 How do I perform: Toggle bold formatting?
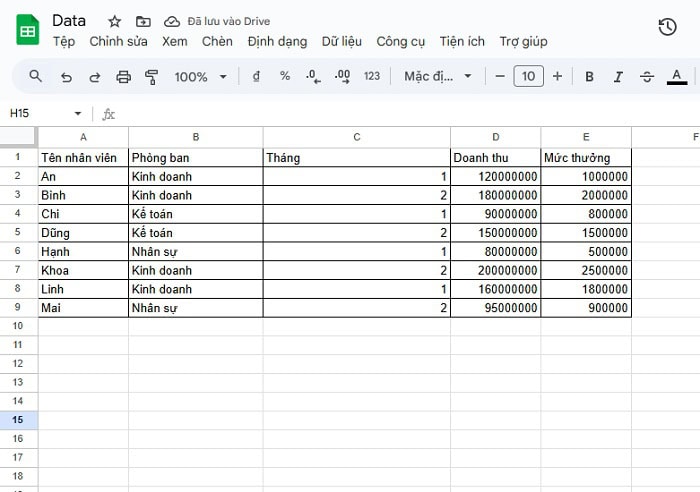tap(589, 76)
